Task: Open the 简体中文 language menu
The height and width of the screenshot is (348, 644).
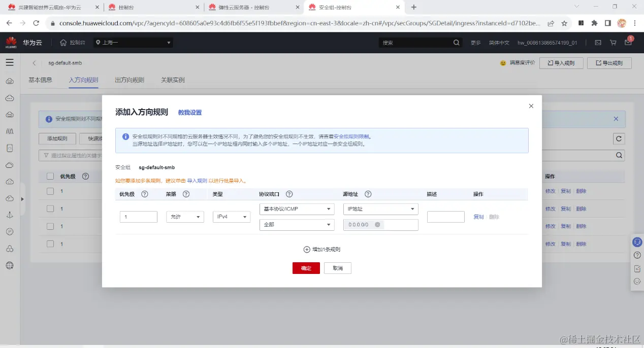Action: pos(499,43)
